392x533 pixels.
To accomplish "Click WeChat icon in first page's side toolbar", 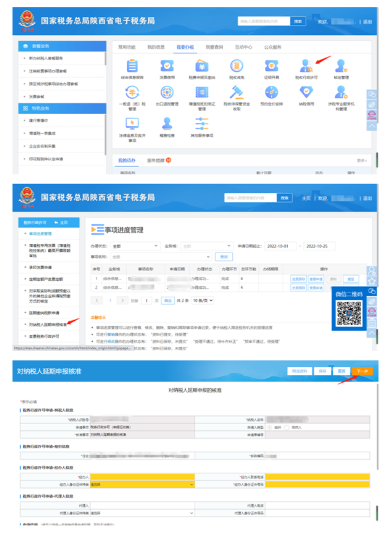I will point(371,94).
